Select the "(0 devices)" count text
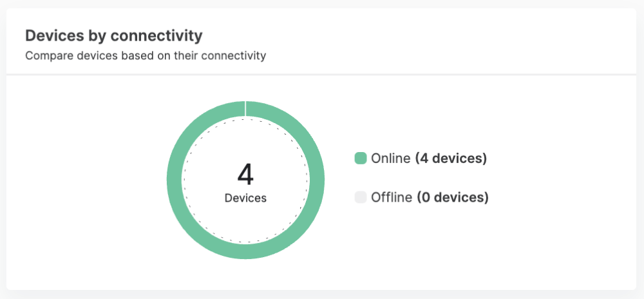Viewport: 644px width, 299px height. point(453,197)
